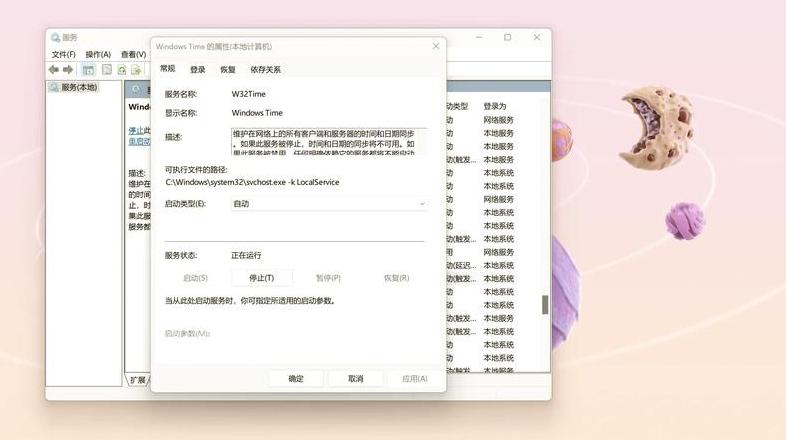Select 服务(本地) in the console tree
The image size is (786, 440).
[79, 87]
